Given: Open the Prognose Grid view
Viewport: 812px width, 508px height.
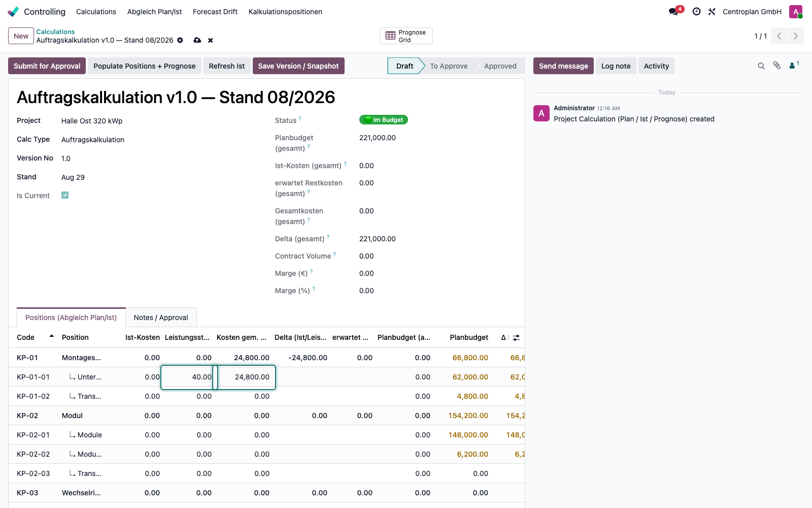Looking at the screenshot, I should coord(406,36).
